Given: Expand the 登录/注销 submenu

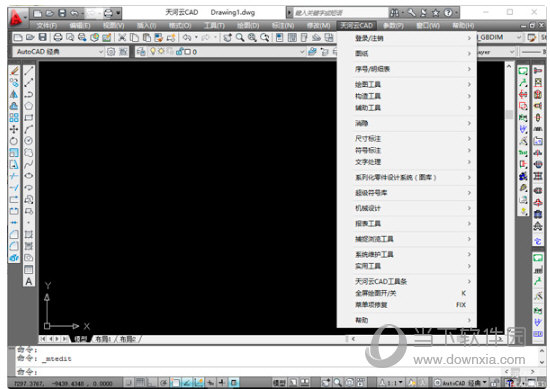Looking at the screenshot, I should [x=407, y=38].
